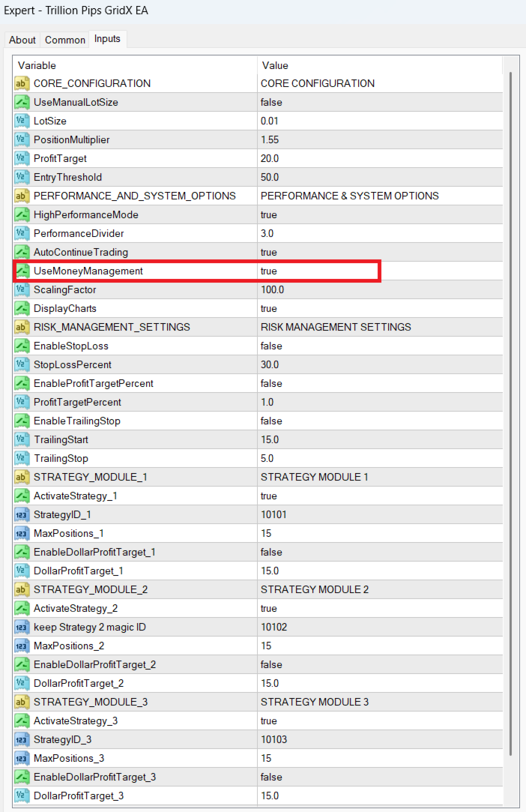Click the integer icon beside MaxPositions_3

click(x=21, y=758)
